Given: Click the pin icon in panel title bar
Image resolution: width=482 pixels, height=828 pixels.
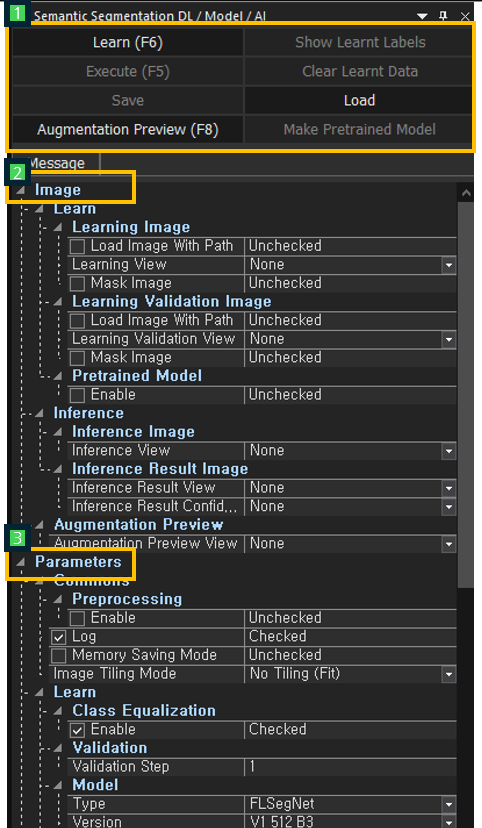Looking at the screenshot, I should (x=443, y=16).
